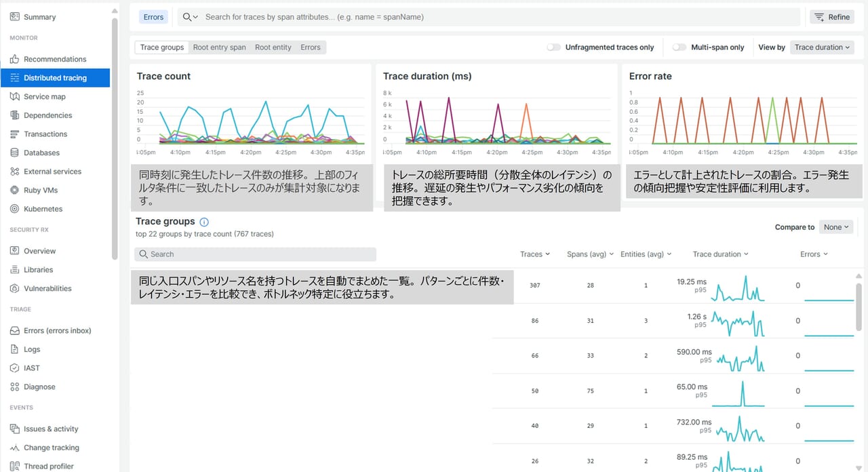The image size is (868, 472).
Task: Click the Refine button
Action: (x=831, y=17)
